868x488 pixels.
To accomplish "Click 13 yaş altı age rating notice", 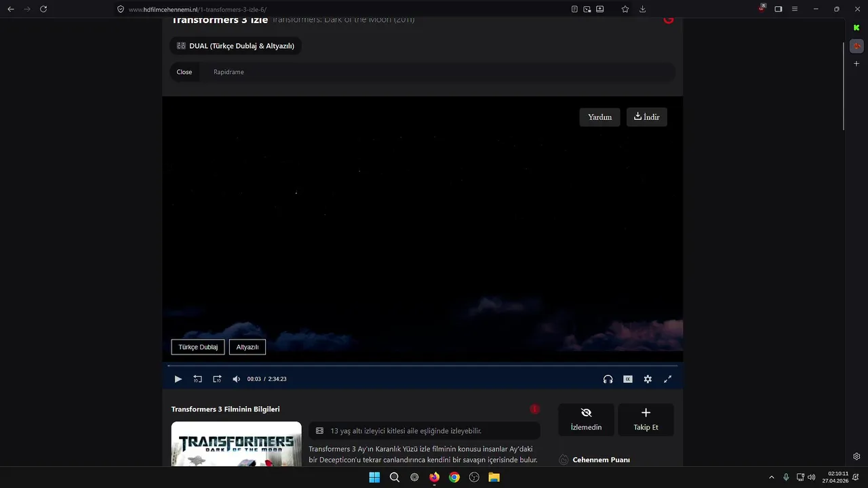I will coord(425,431).
